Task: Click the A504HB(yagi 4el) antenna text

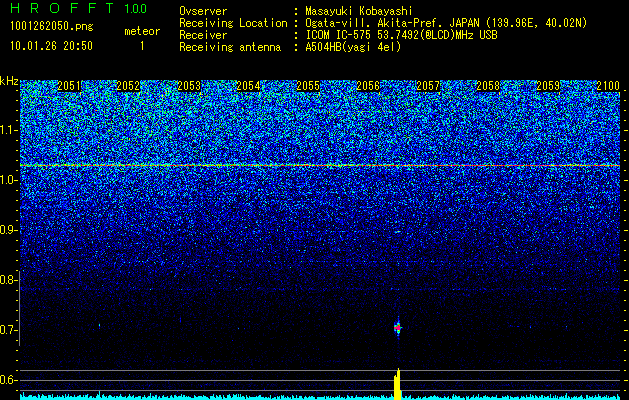Action: pyautogui.click(x=353, y=47)
